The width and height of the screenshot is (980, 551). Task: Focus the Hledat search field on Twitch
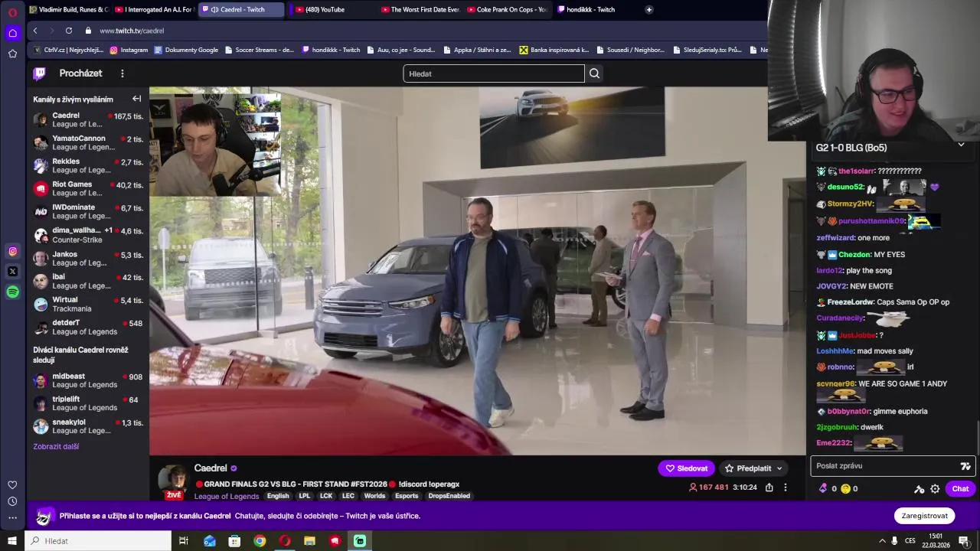[494, 73]
